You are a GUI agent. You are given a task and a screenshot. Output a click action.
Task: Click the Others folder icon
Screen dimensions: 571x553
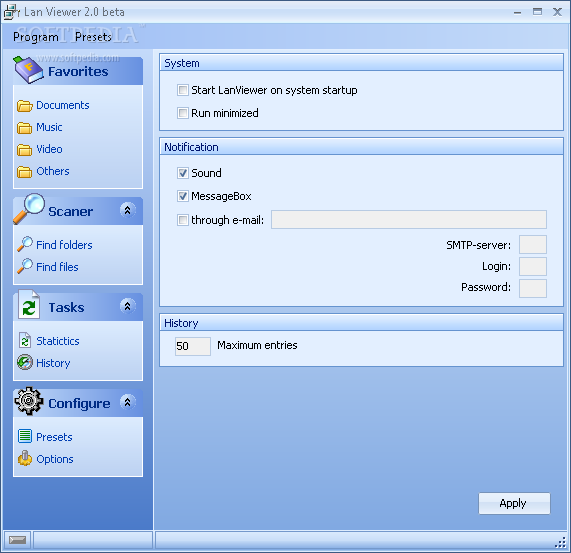(x=24, y=171)
